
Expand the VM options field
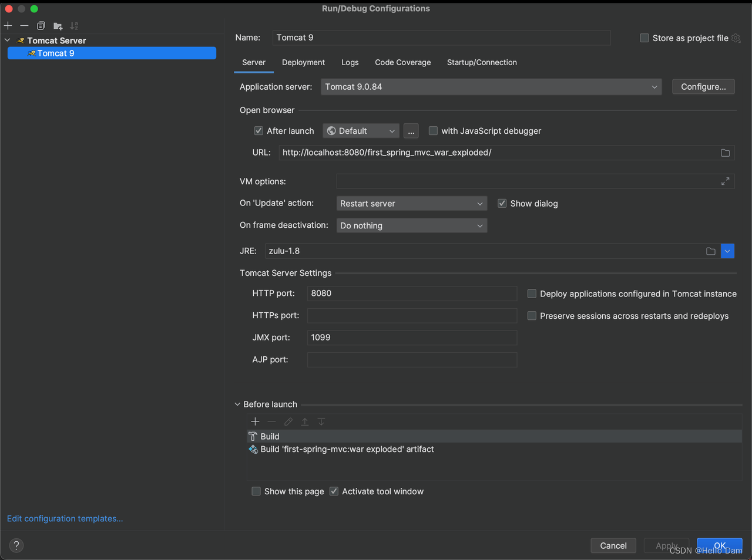click(x=726, y=181)
